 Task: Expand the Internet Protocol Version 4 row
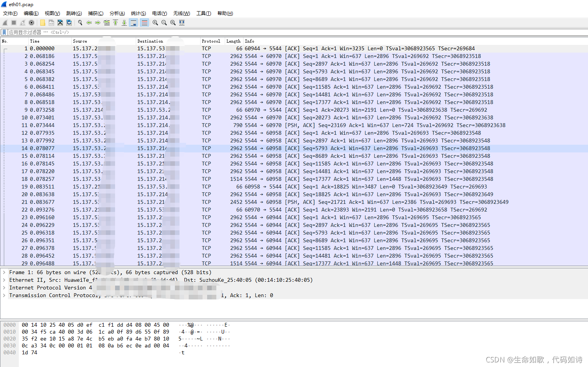pos(4,288)
